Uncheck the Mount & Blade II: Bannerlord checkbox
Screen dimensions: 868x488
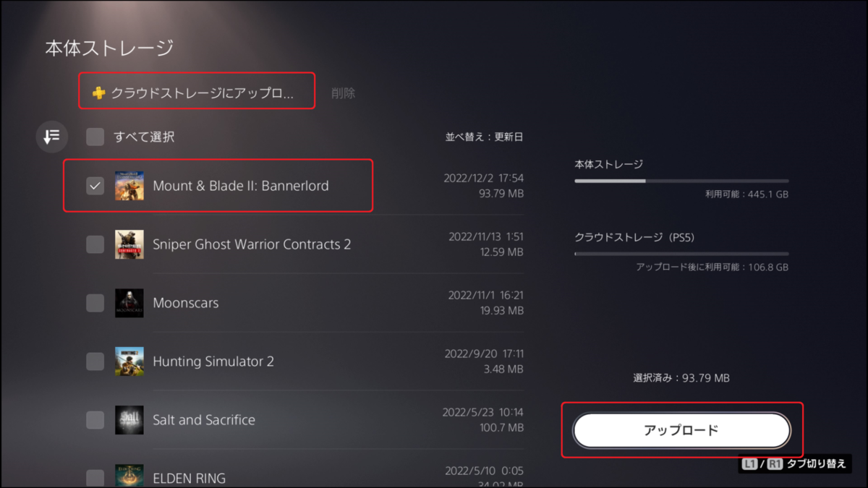coord(95,186)
